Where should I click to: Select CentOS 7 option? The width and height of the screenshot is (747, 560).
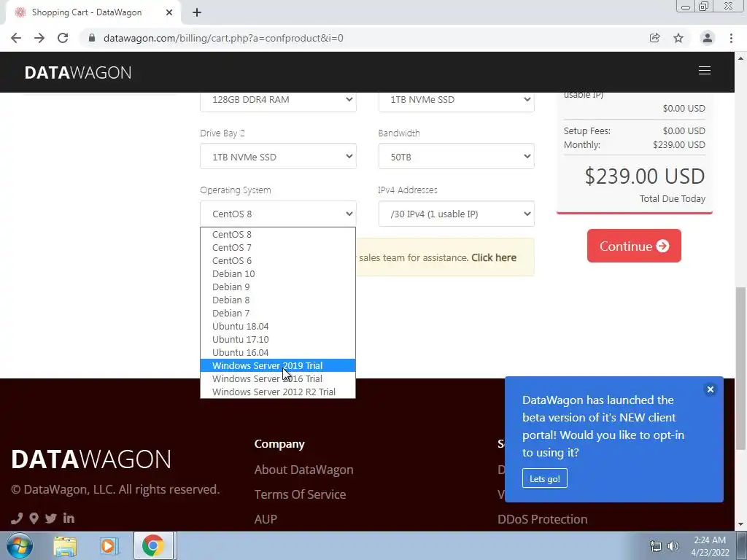coord(278,248)
